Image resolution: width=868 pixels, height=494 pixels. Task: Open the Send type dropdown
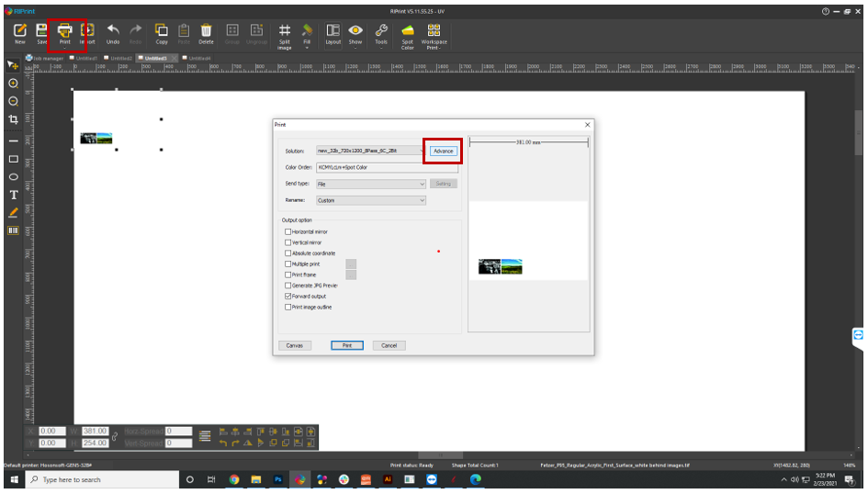point(371,184)
